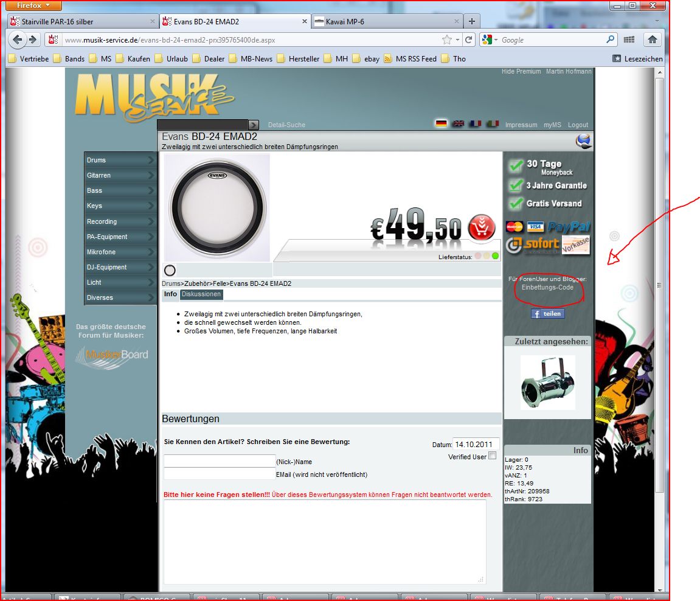Open the Hersteller bookmark folder
Image resolution: width=700 pixels, height=601 pixels.
(298, 58)
